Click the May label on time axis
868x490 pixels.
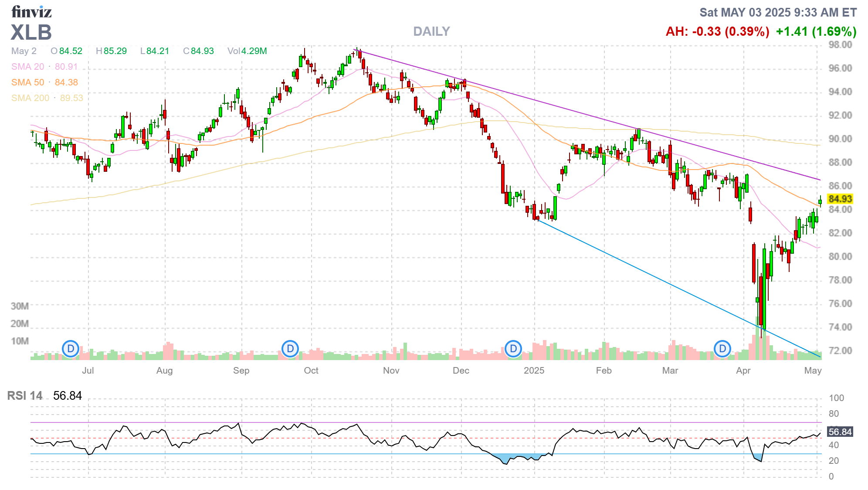[x=813, y=371]
